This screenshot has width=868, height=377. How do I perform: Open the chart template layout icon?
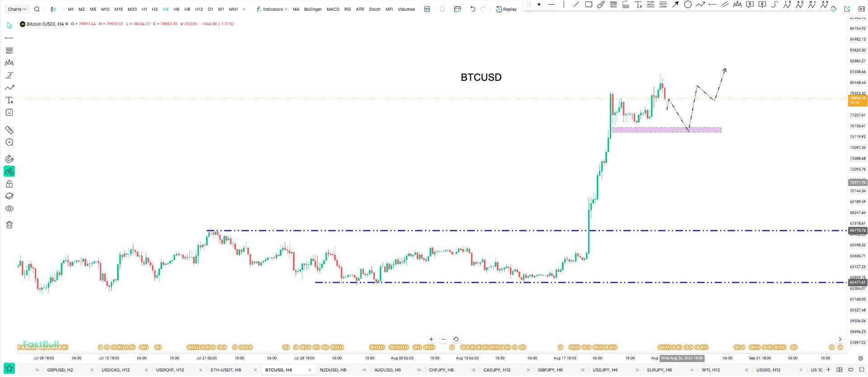[427, 9]
